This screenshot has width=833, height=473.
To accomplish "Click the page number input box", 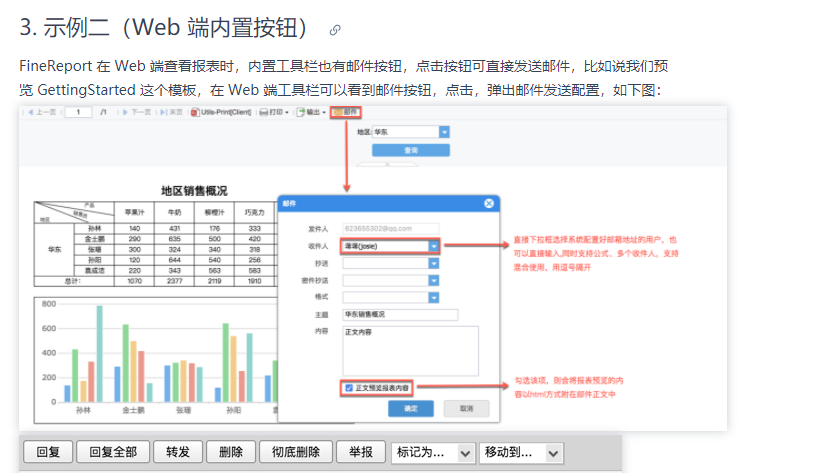I will click(x=78, y=112).
